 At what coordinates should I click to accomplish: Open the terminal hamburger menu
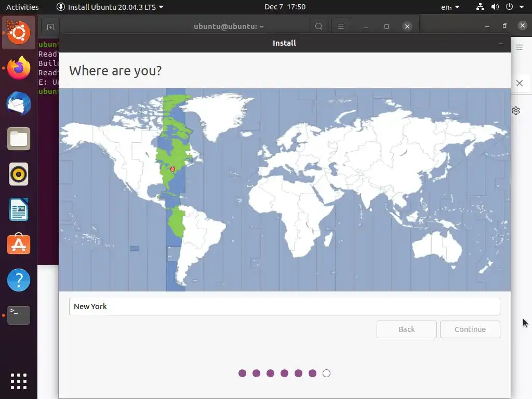pyautogui.click(x=341, y=26)
